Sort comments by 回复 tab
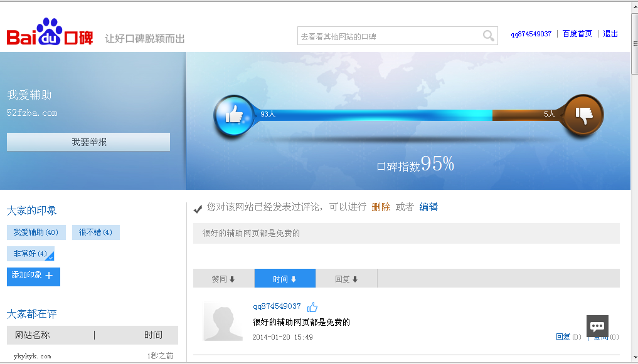Screen dimensions: 638x364 tap(346, 279)
